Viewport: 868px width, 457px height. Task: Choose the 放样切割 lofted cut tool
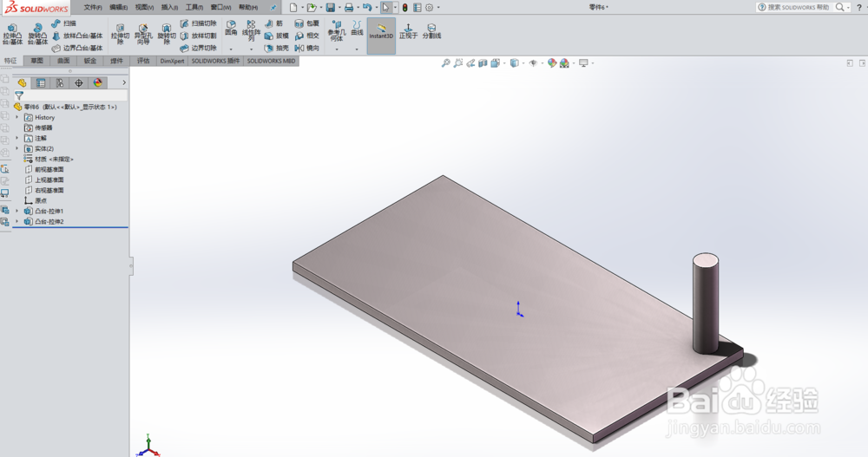pos(198,36)
